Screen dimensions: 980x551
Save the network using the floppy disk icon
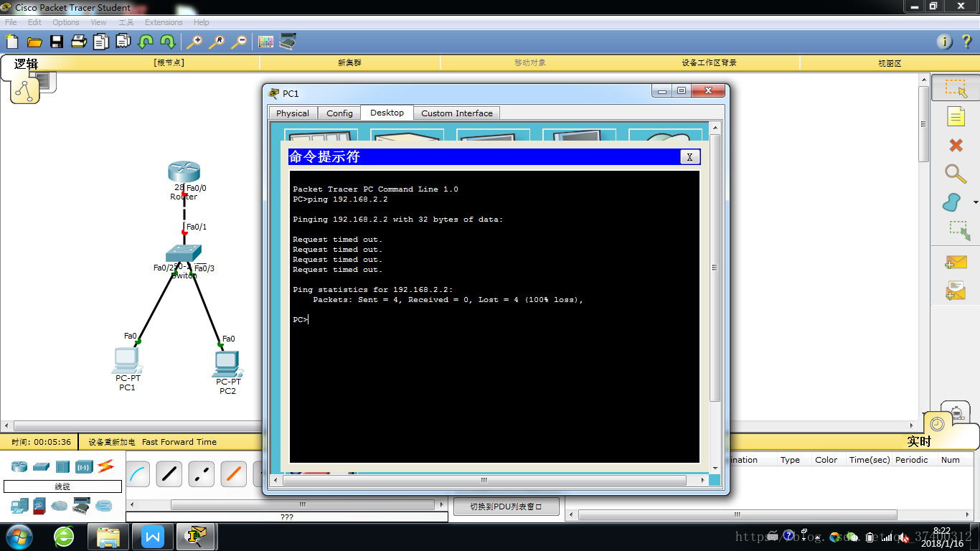point(57,42)
